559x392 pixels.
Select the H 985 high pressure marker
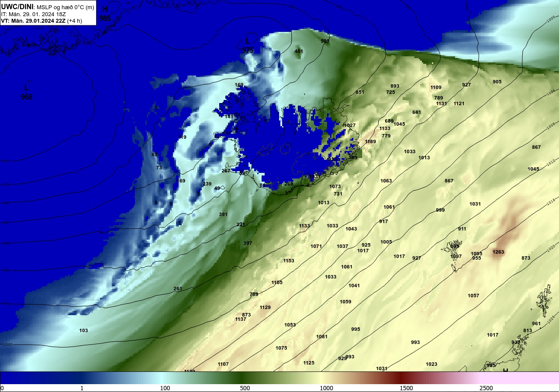click(105, 14)
